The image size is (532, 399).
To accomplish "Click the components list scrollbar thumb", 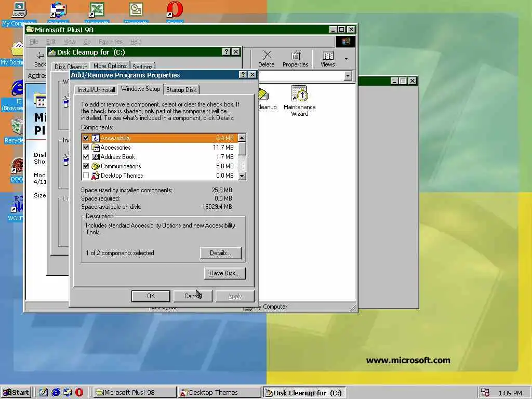I will (242, 149).
